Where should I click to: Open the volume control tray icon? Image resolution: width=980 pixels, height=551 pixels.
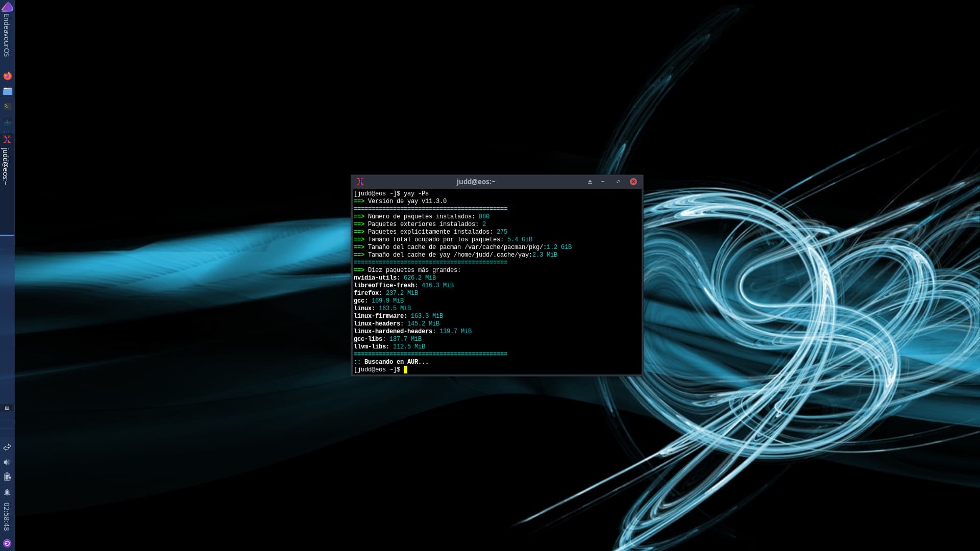click(x=7, y=462)
